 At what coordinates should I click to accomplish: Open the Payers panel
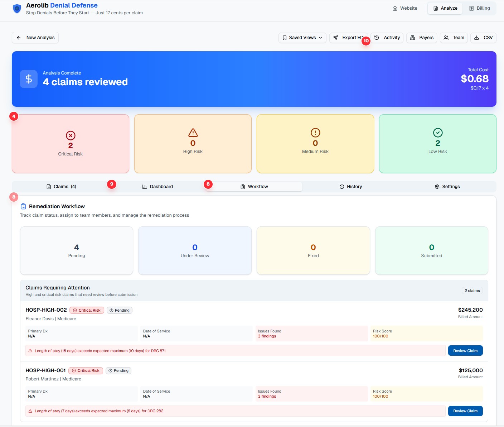[421, 38]
